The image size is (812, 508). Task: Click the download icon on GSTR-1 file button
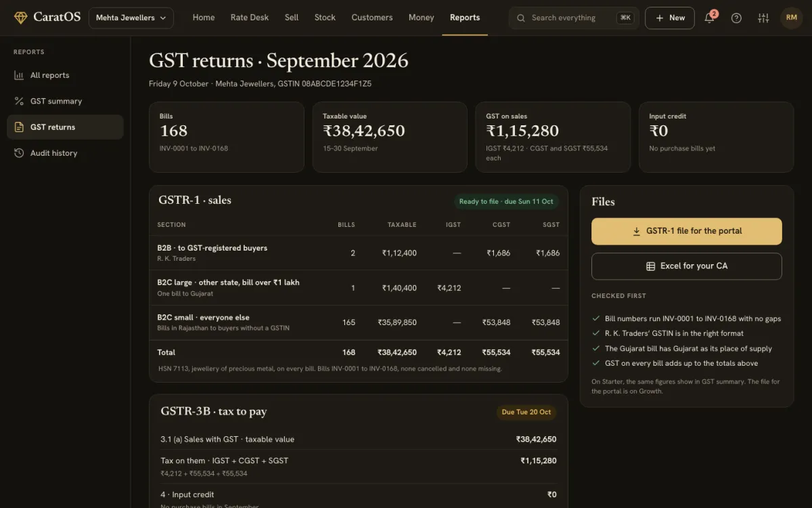pos(636,231)
